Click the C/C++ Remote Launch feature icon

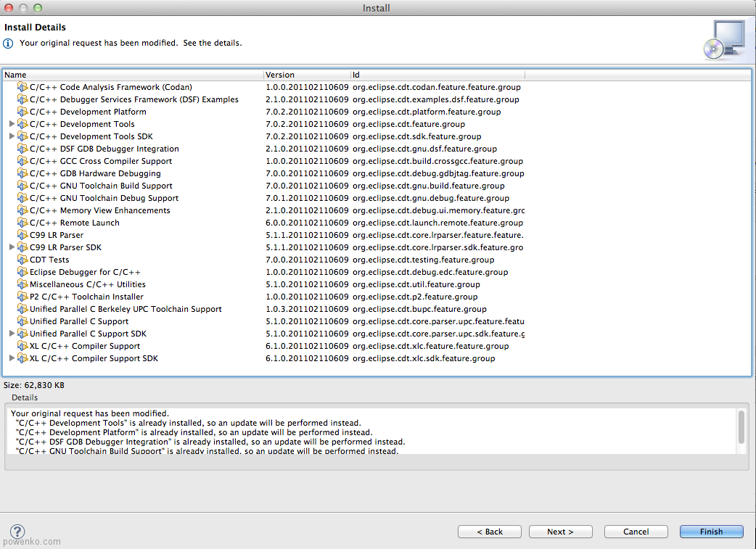tap(22, 223)
